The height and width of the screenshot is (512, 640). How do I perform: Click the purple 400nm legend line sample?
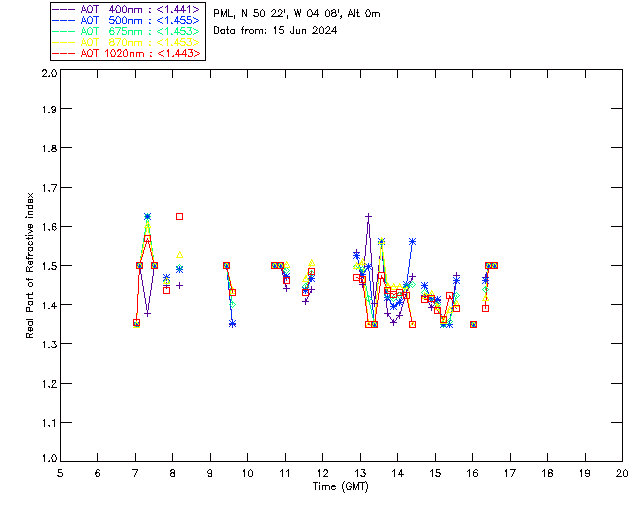click(x=64, y=9)
